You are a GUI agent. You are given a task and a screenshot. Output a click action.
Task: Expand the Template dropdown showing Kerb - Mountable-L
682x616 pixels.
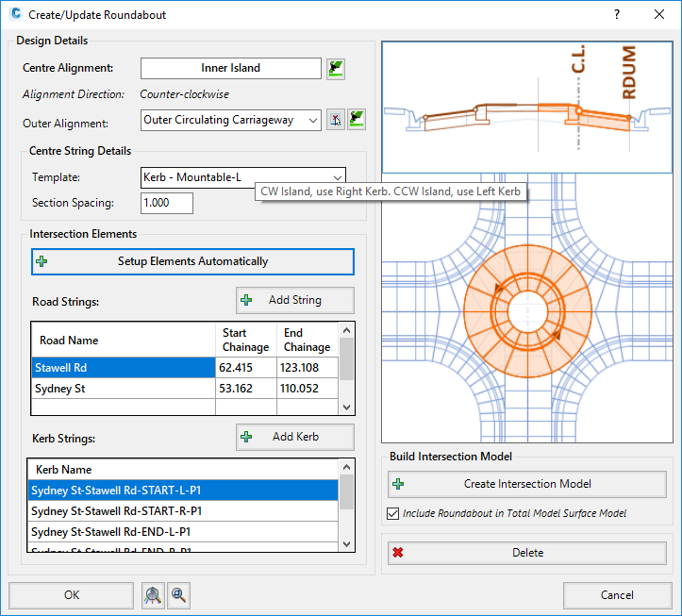[x=337, y=176]
